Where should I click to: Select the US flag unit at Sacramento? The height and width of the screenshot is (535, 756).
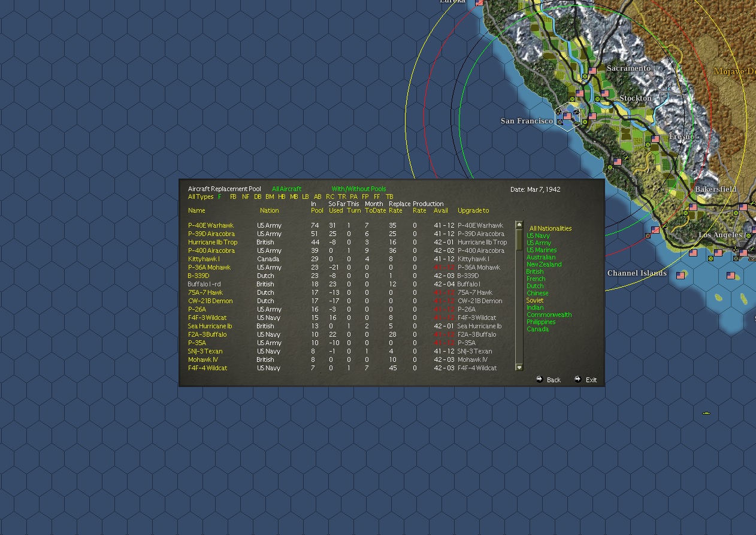[592, 71]
